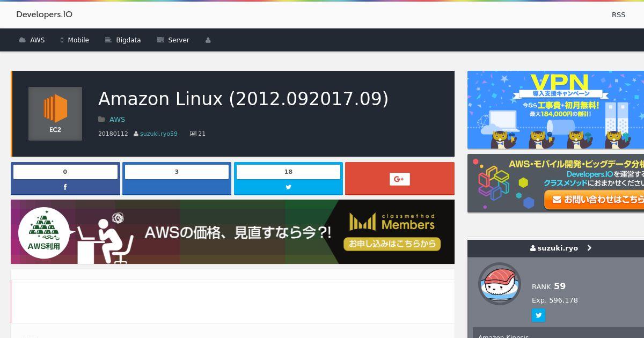
Task: Click the classmethod Members AWS banner
Action: (x=232, y=232)
